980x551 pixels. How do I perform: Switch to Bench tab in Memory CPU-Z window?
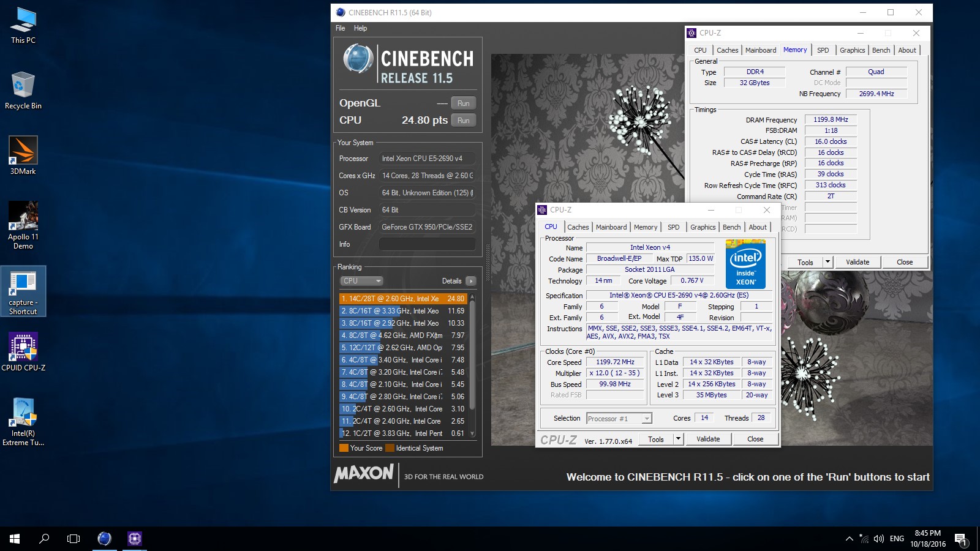click(881, 51)
